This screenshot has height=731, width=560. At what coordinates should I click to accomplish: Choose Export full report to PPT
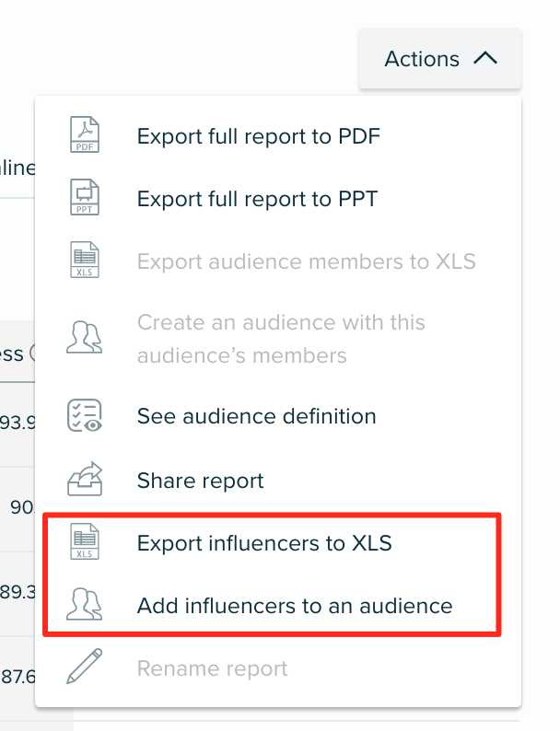pos(278,199)
